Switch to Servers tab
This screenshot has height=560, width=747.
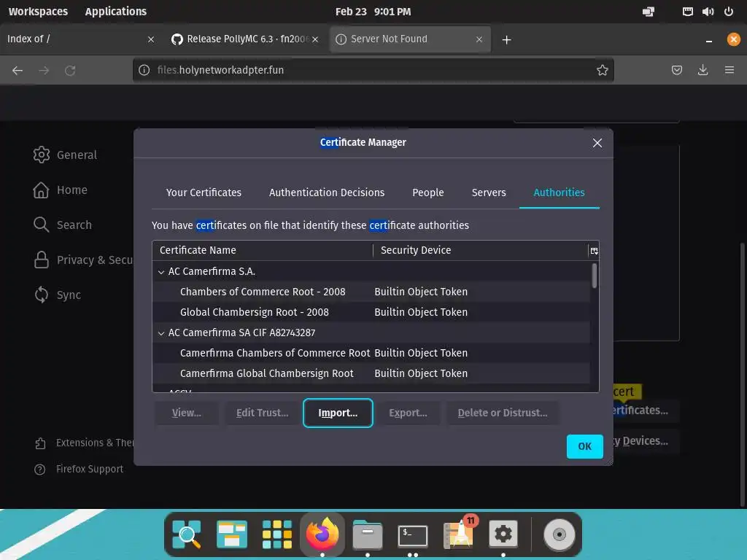point(489,192)
